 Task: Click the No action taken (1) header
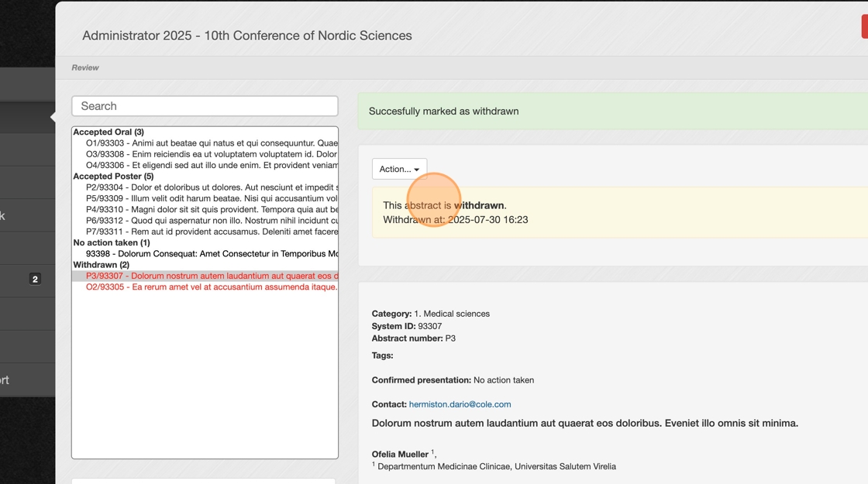[x=112, y=243]
